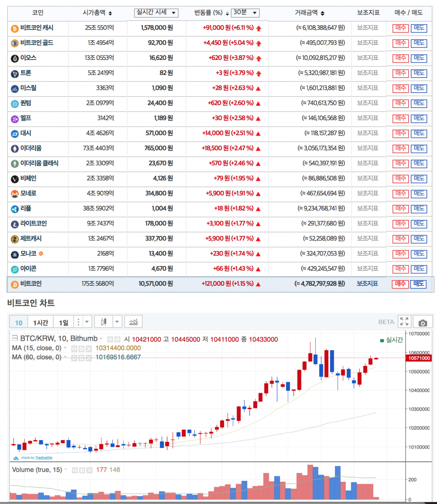Click the 이더리움 클래식 coin icon

click(x=15, y=164)
